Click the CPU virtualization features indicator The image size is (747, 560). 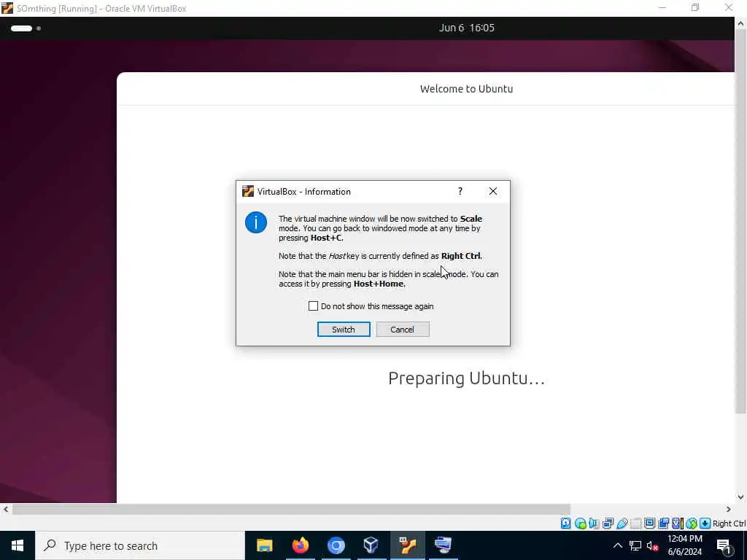pyautogui.click(x=677, y=524)
